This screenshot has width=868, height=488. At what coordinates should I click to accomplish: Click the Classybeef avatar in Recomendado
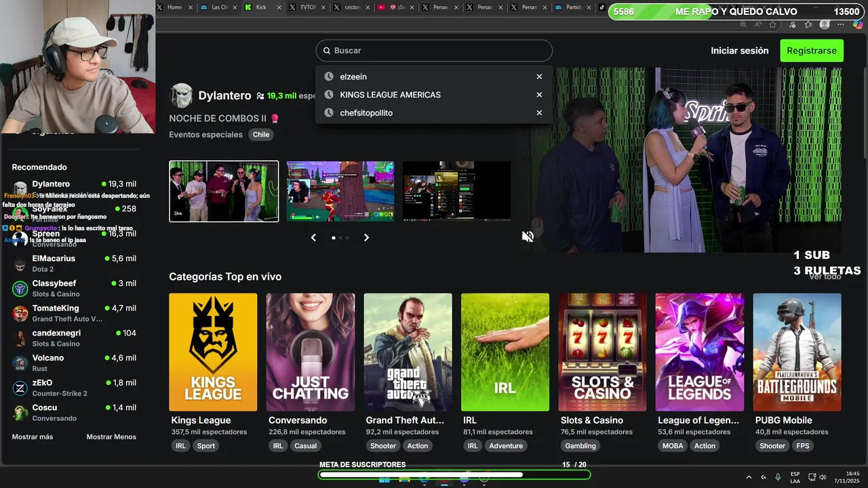coord(20,289)
